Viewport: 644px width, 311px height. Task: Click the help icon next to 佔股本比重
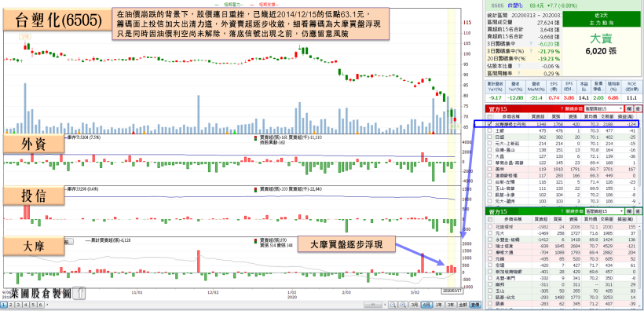pos(519,66)
